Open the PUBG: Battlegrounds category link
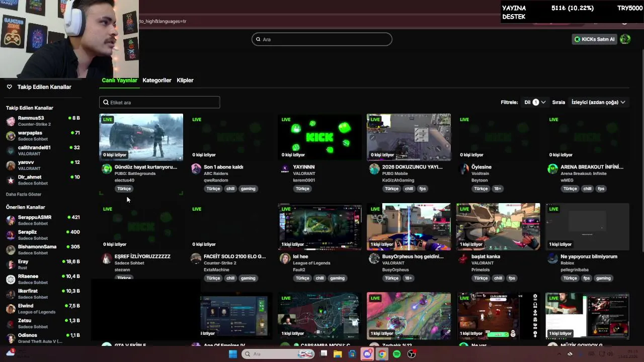The height and width of the screenshot is (362, 644). (x=135, y=173)
